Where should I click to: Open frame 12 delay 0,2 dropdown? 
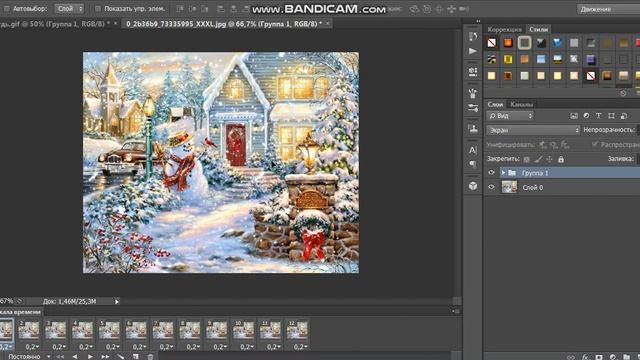(x=300, y=347)
